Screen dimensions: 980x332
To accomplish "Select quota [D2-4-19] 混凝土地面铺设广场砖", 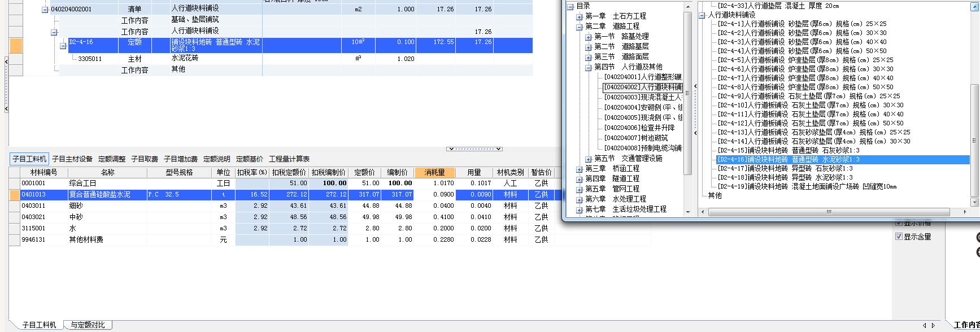I will tap(807, 187).
